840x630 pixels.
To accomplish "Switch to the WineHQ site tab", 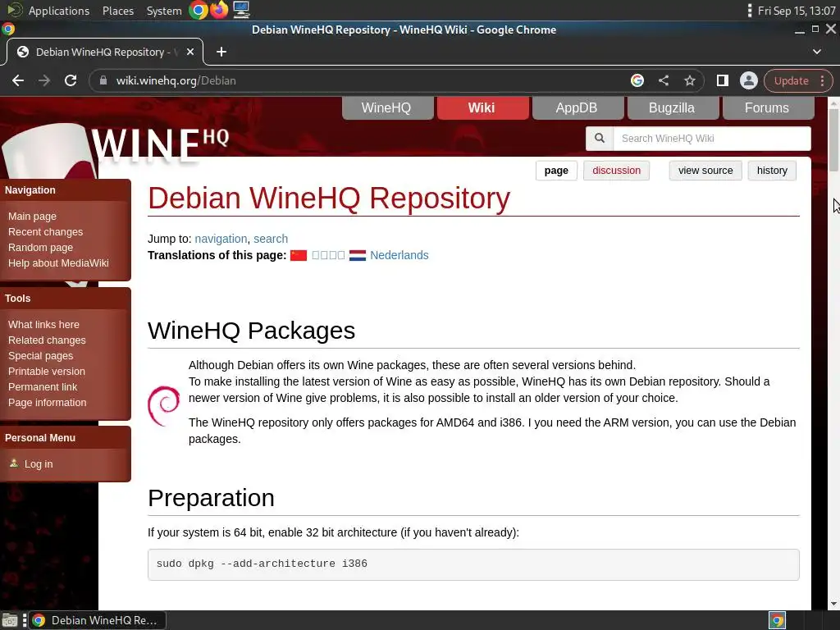I will (386, 107).
